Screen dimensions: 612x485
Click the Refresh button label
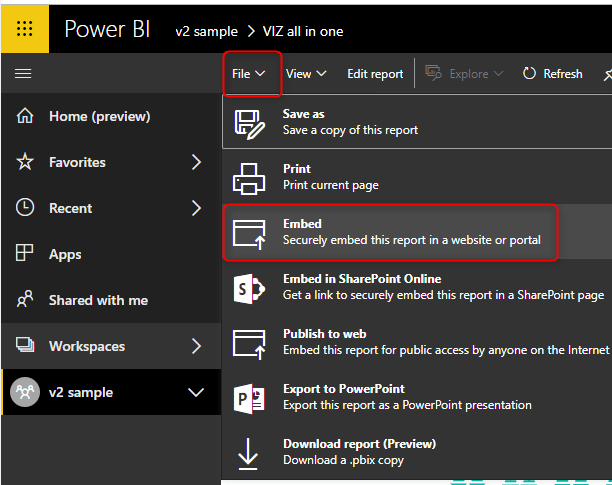point(563,74)
